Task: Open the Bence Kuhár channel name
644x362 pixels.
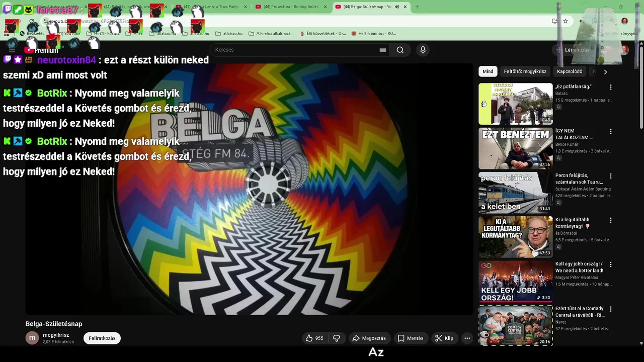Action: pyautogui.click(x=567, y=144)
